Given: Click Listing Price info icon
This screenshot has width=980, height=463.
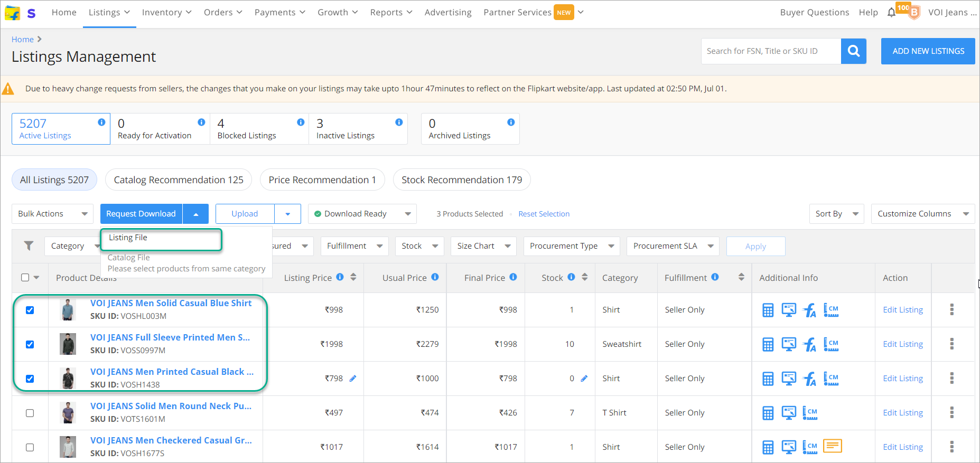Looking at the screenshot, I should click(340, 277).
